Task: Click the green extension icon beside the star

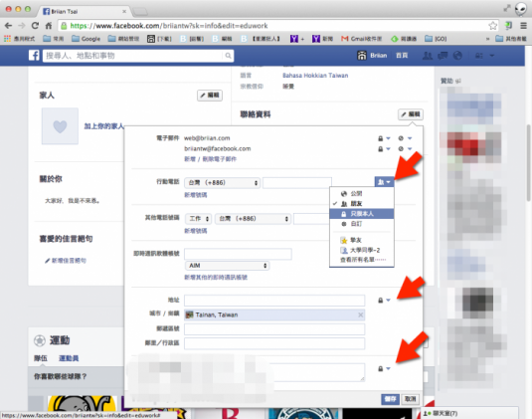Action: pos(508,26)
